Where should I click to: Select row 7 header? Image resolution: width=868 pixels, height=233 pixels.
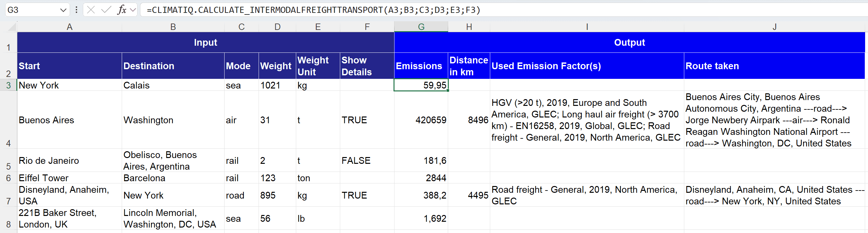(x=8, y=195)
